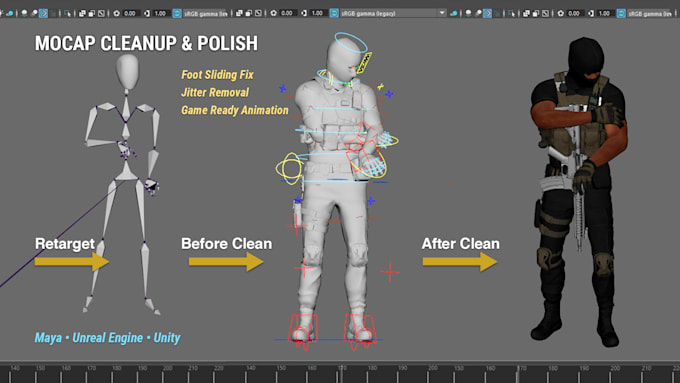This screenshot has width=680, height=383.
Task: Toggle view transform button above textured soldier viewport
Action: tap(621, 13)
